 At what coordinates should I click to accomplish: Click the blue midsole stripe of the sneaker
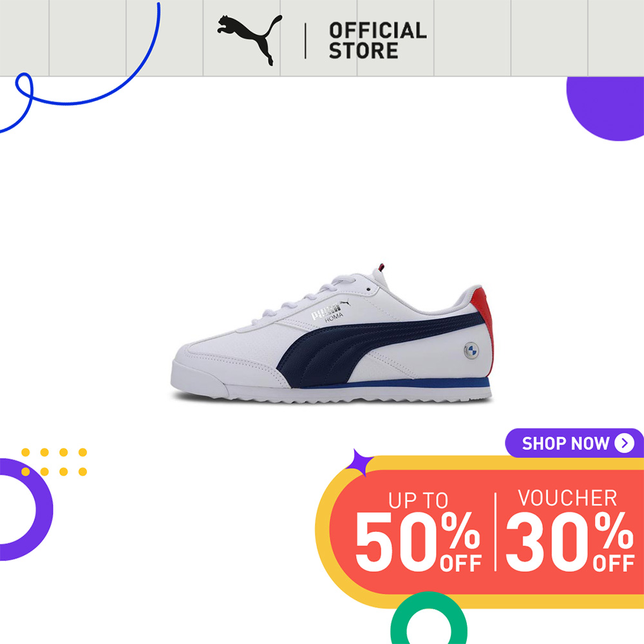[x=394, y=384]
